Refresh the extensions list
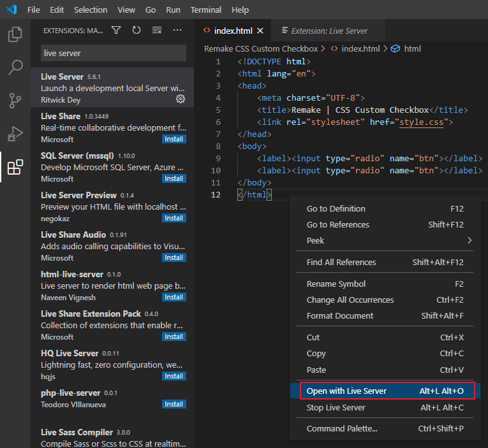 click(x=137, y=30)
